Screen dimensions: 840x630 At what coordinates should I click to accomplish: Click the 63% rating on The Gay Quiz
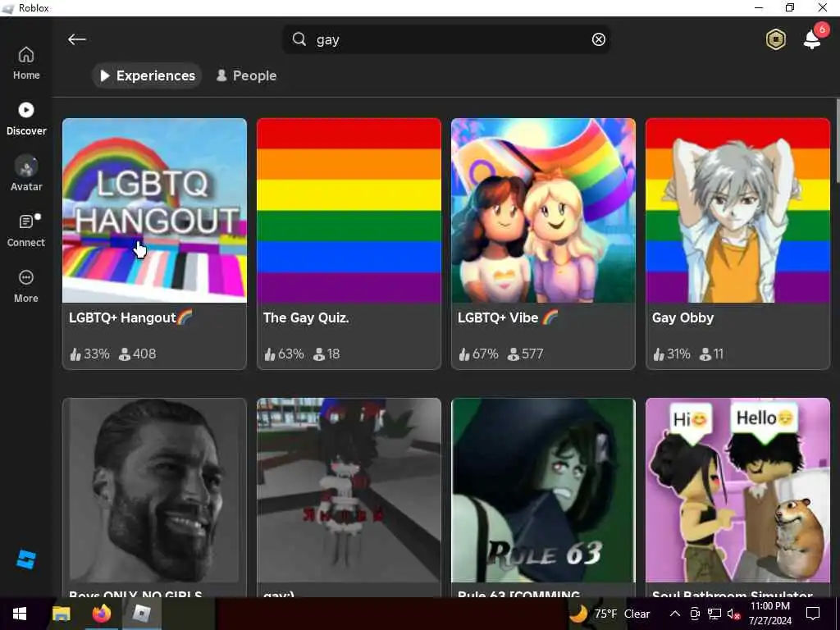(284, 354)
